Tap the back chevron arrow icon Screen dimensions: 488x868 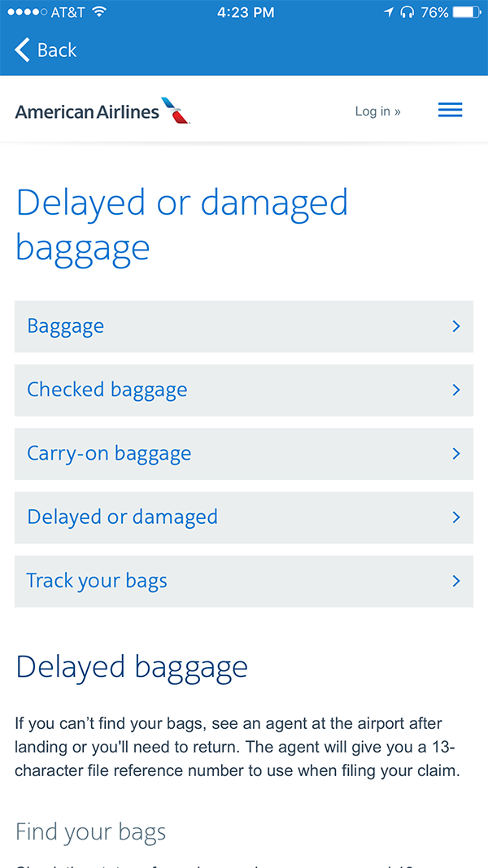[x=22, y=50]
